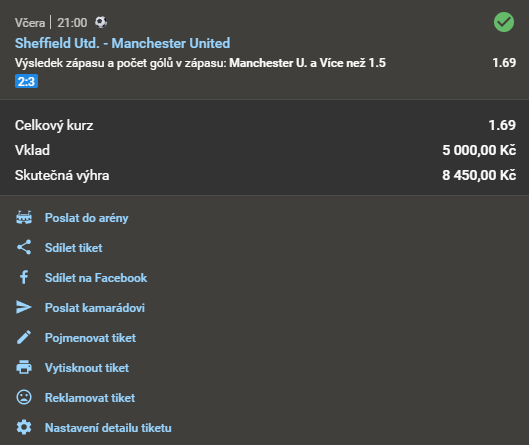Click the soccer ball sport icon
This screenshot has width=529, height=445.
pyautogui.click(x=101, y=22)
